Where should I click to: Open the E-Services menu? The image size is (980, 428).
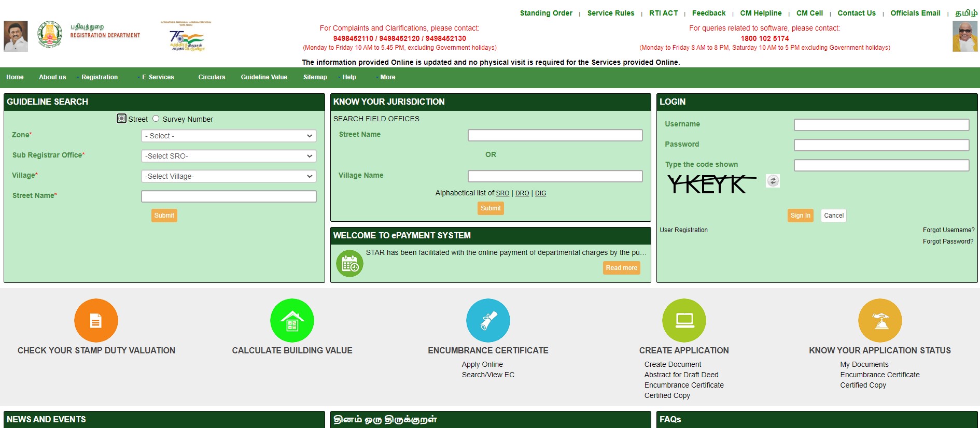coord(158,77)
